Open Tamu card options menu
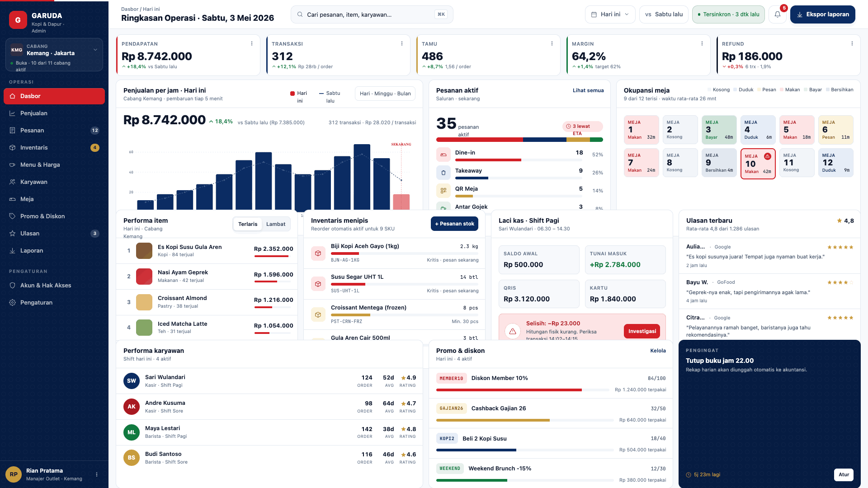The width and height of the screenshot is (868, 488). (x=552, y=44)
